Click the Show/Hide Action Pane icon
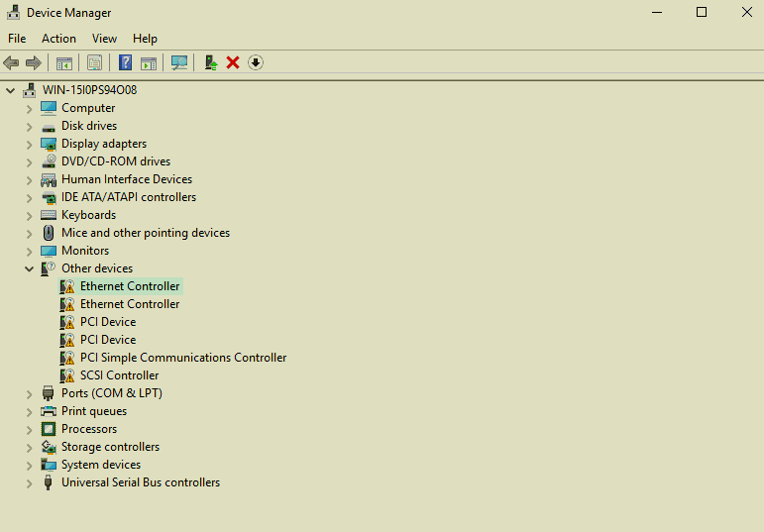This screenshot has width=764, height=532. (149, 62)
